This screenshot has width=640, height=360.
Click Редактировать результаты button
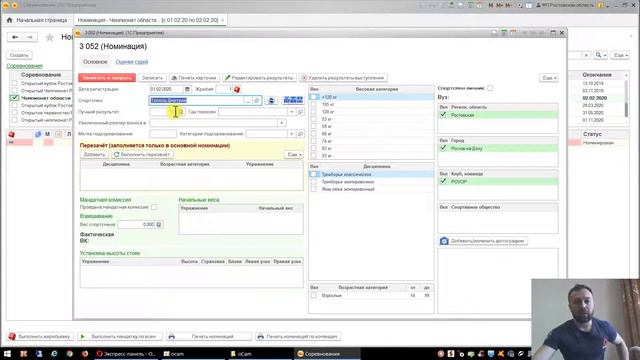(x=259, y=78)
